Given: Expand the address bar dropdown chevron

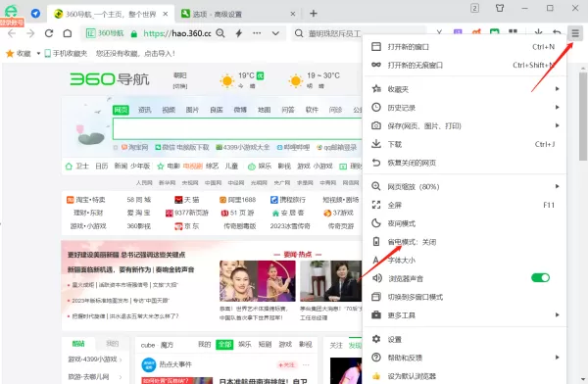Looking at the screenshot, I should pos(275,33).
